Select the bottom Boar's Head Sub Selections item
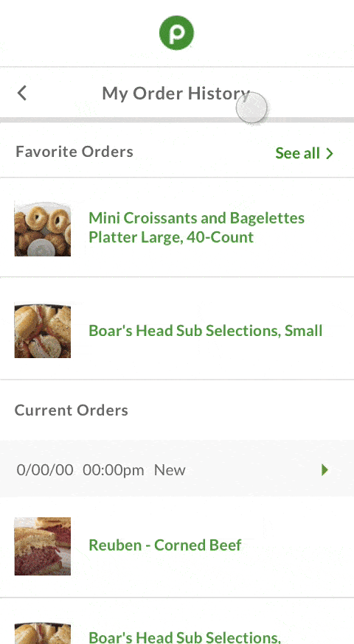This screenshot has height=644, width=354. 184,637
